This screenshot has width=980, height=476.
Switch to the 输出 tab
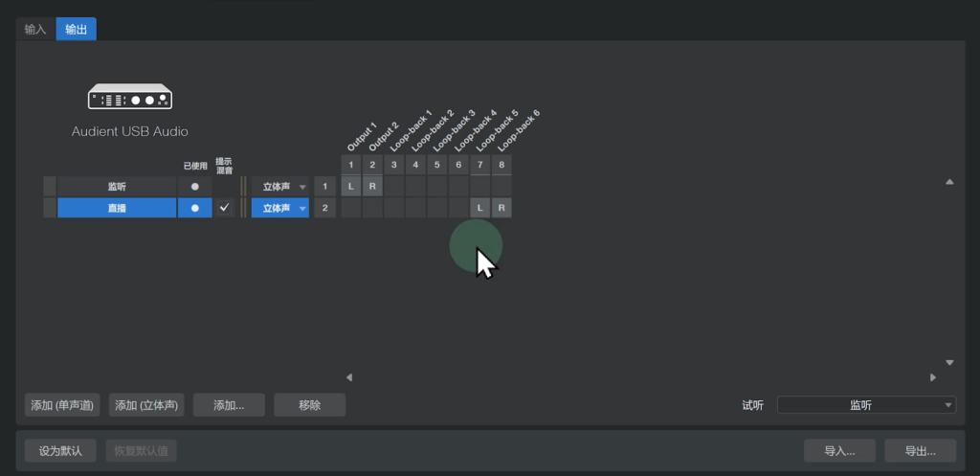(76, 30)
